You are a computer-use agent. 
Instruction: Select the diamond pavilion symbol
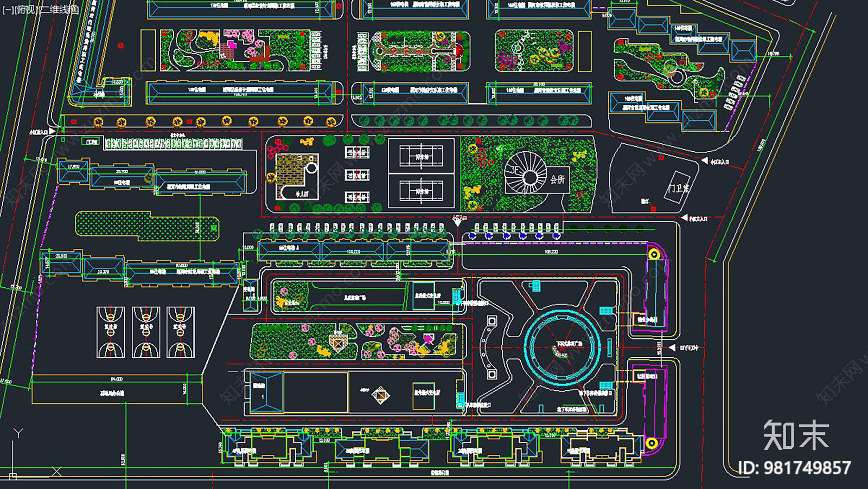tap(381, 395)
